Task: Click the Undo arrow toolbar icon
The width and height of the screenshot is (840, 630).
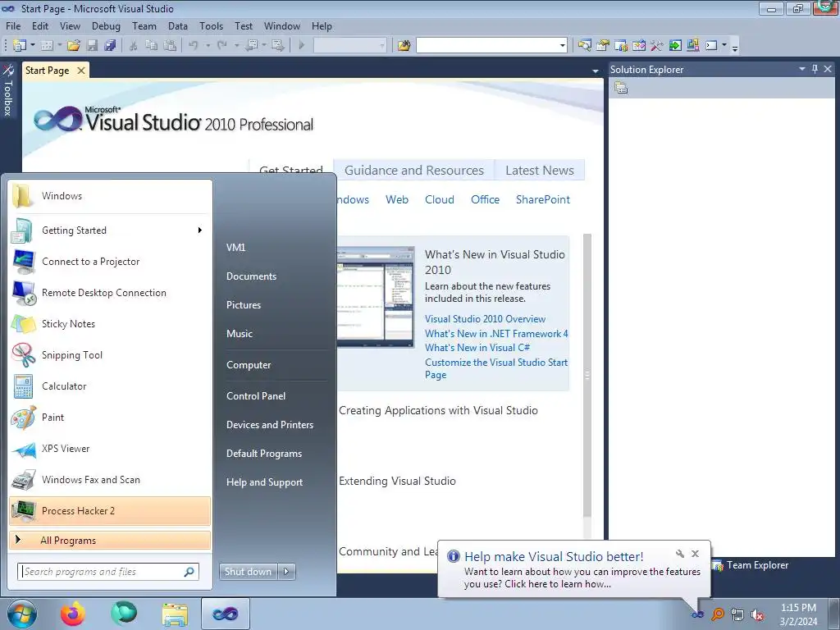Action: click(194, 46)
